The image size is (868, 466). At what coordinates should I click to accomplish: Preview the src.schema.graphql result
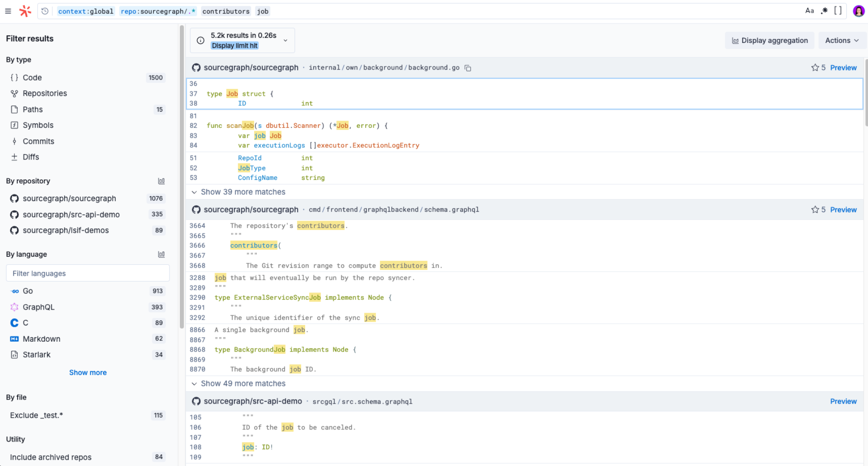point(843,401)
